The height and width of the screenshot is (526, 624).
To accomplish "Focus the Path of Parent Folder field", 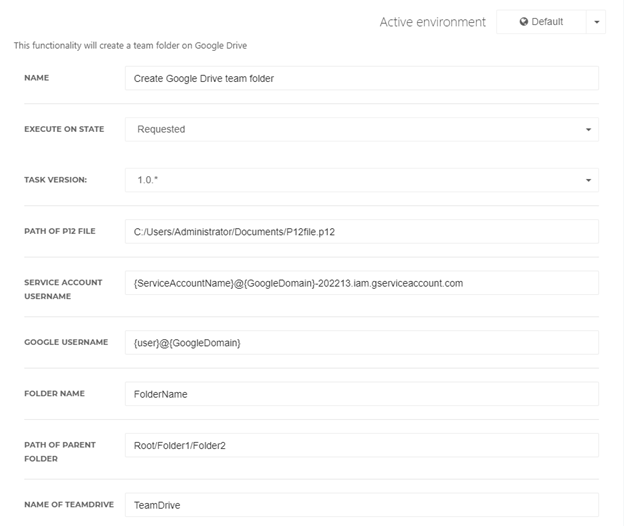I will [x=362, y=445].
